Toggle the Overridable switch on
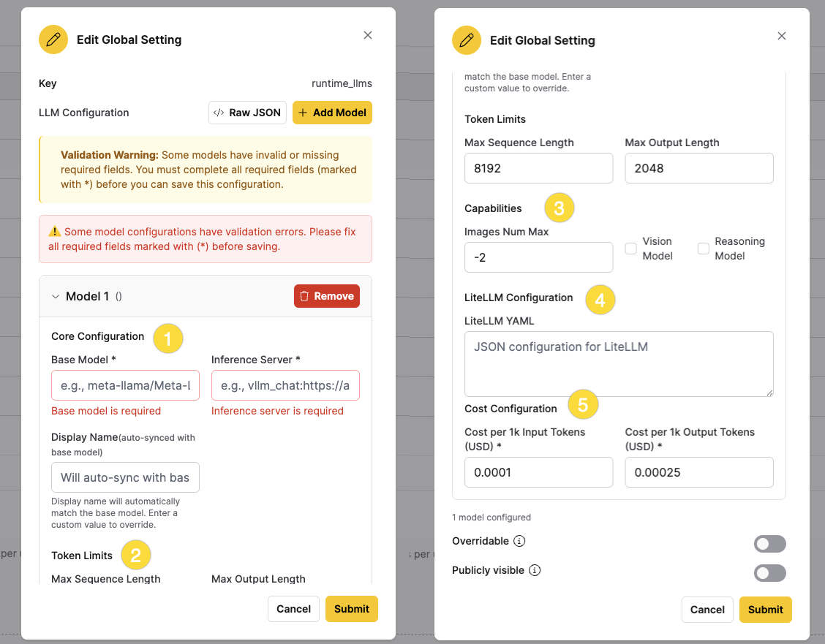The height and width of the screenshot is (644, 825). pyautogui.click(x=769, y=544)
